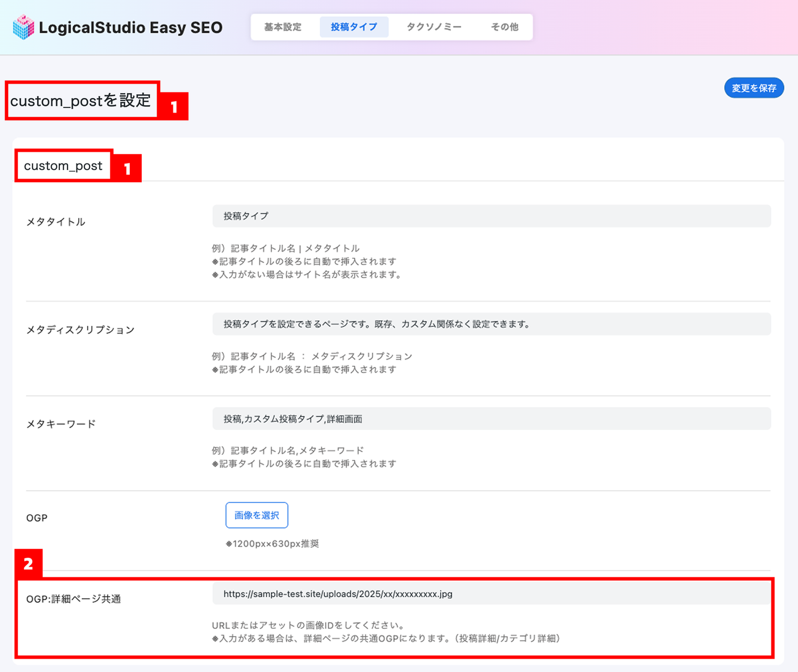Viewport: 798px width, 672px height.
Task: Go to the その他 tab
Action: pyautogui.click(x=504, y=27)
